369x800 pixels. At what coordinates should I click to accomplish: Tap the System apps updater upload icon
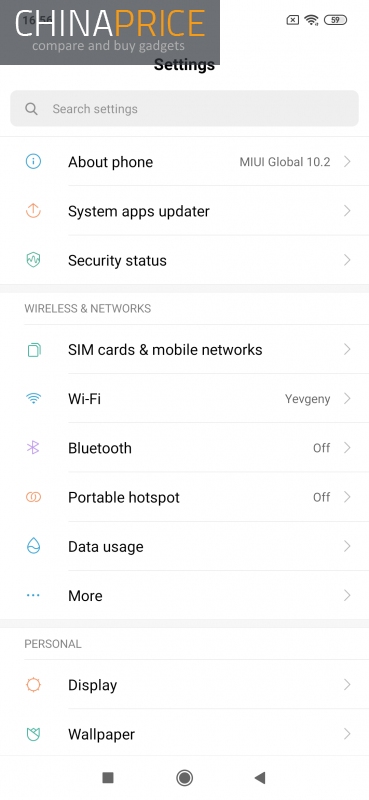click(33, 211)
